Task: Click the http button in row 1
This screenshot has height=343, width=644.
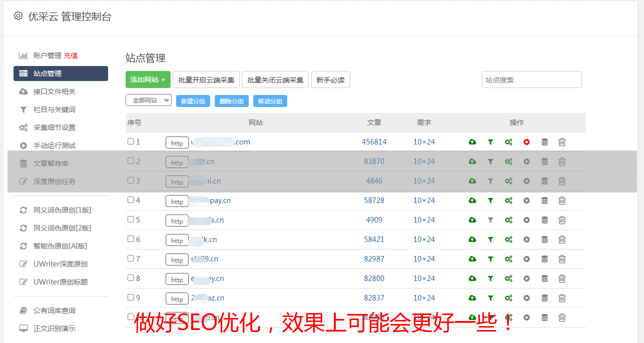Action: [x=177, y=142]
